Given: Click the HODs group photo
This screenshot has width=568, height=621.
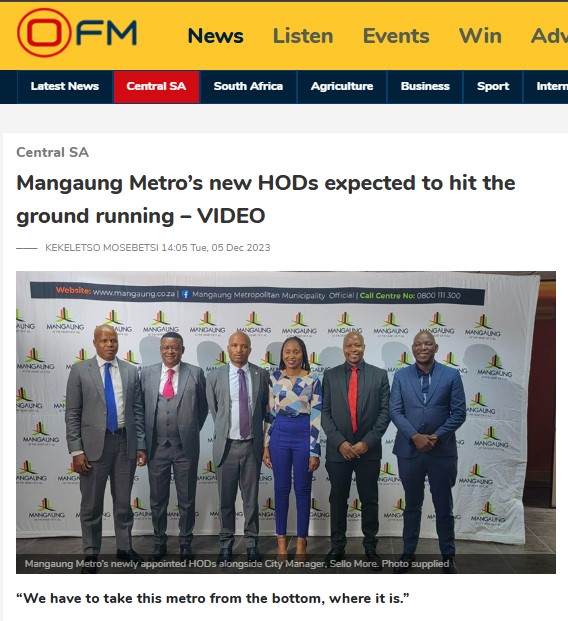Looking at the screenshot, I should coord(286,422).
